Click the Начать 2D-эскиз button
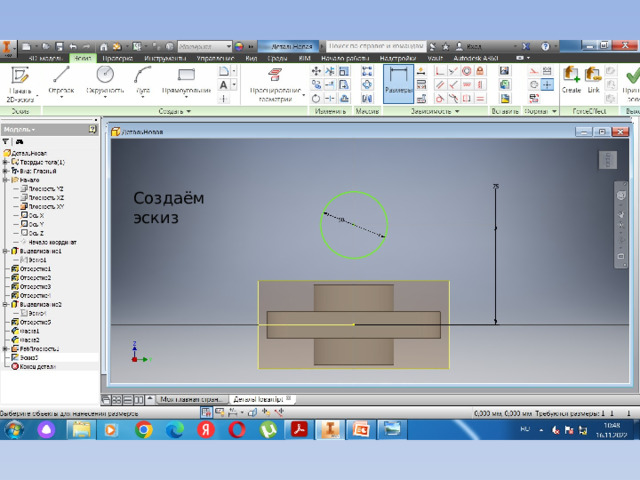 pos(20,84)
